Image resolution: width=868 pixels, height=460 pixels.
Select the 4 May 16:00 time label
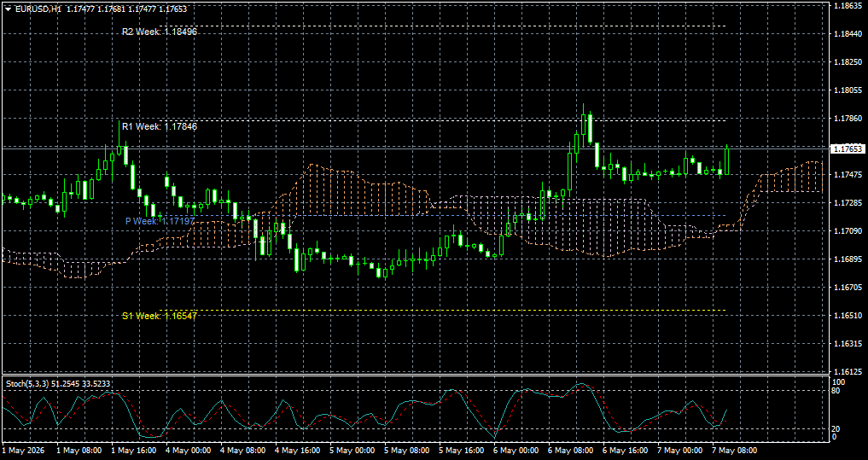(298, 451)
